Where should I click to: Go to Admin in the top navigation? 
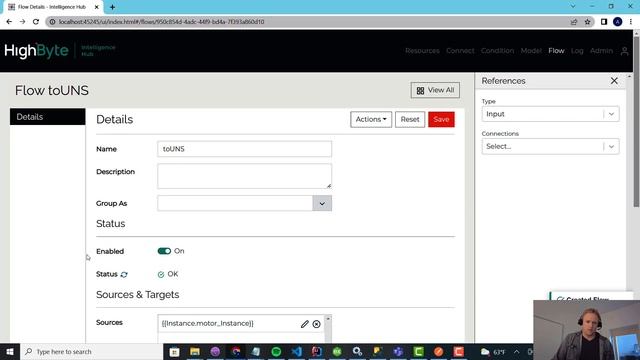coord(601,51)
